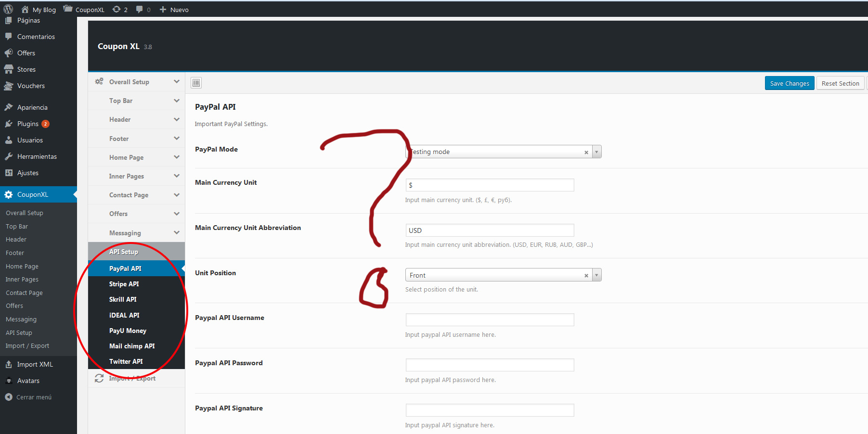
Task: Click the Usuarios person icon
Action: [9, 140]
